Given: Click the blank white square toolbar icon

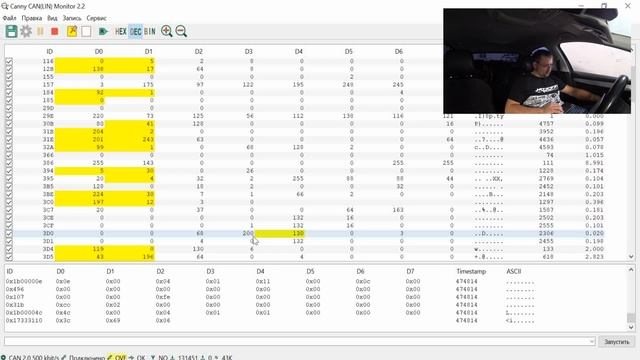Looking at the screenshot, I should [86, 31].
